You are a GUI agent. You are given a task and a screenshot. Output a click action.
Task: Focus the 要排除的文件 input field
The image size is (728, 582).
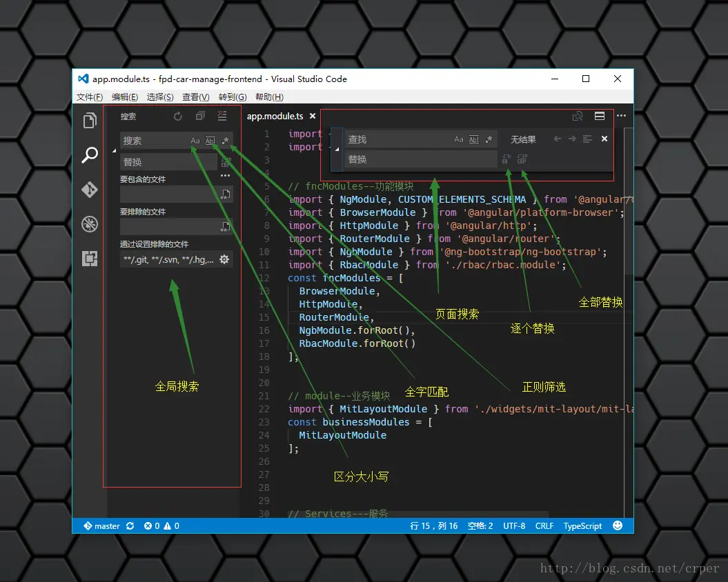[177, 226]
